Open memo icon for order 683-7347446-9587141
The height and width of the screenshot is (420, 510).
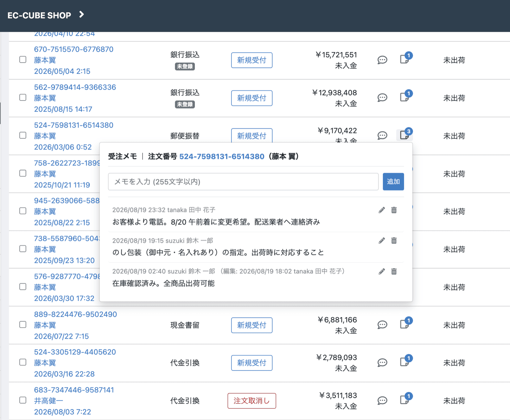[405, 400]
